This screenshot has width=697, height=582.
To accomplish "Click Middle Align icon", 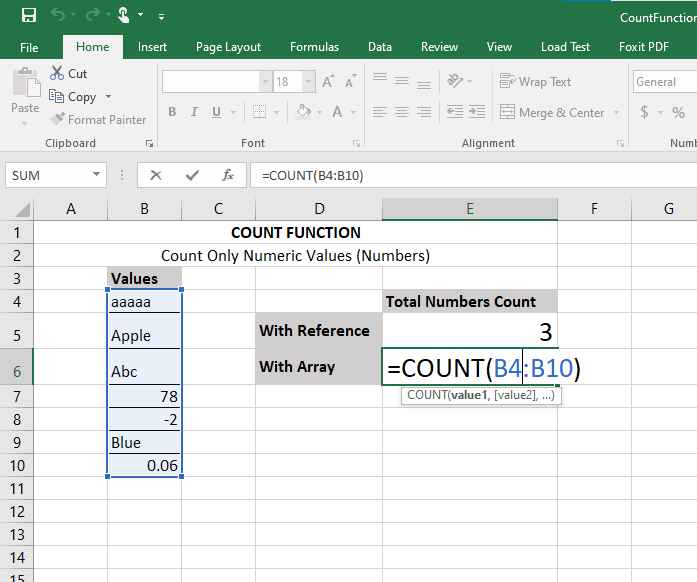I will [x=402, y=81].
